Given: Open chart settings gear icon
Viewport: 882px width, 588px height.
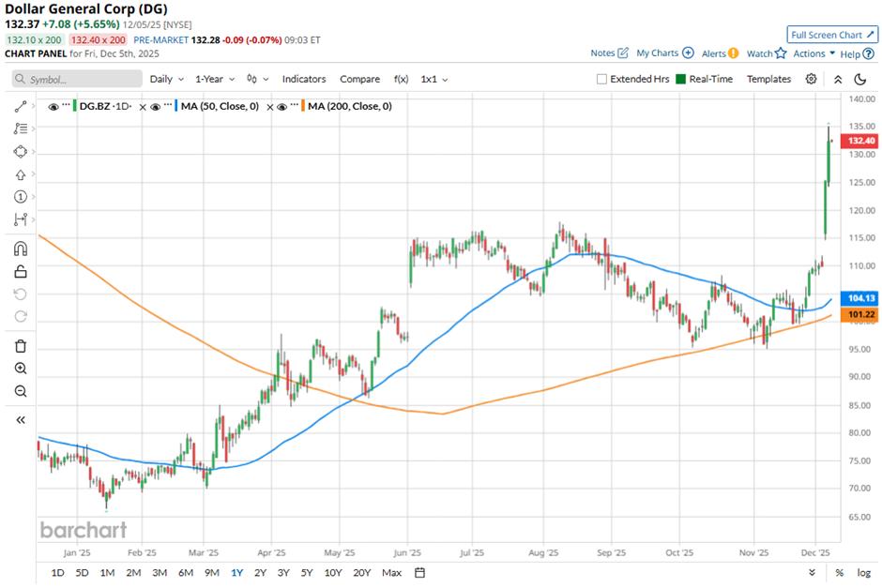Looking at the screenshot, I should point(811,79).
